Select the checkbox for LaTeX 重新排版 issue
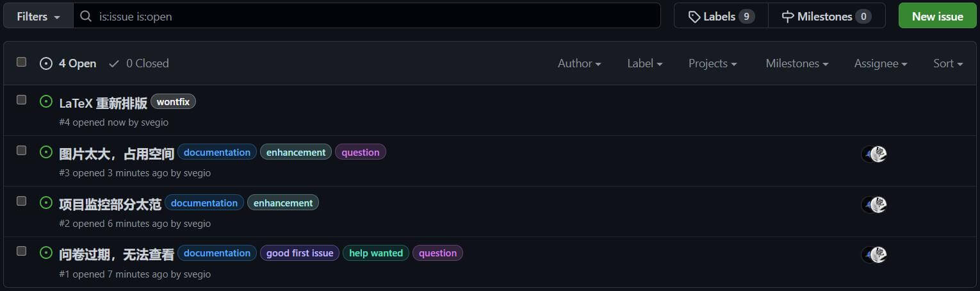Viewport: 980px width, 291px height. [22, 100]
